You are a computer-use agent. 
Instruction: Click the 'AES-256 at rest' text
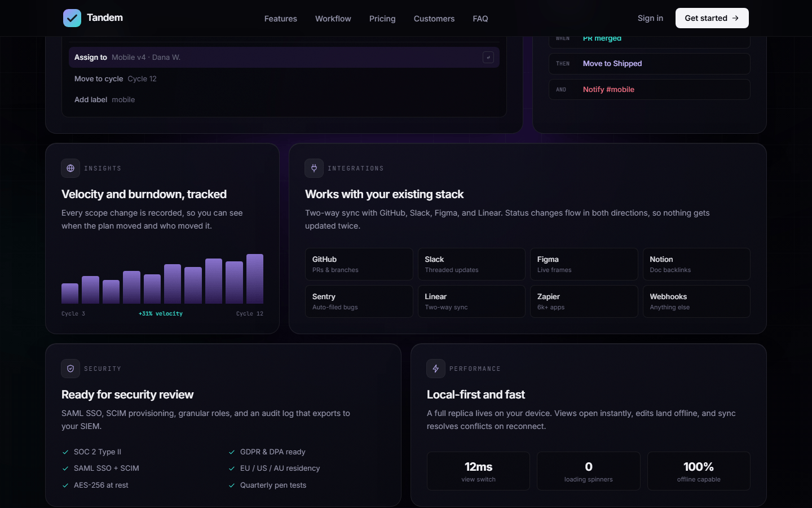(x=101, y=485)
